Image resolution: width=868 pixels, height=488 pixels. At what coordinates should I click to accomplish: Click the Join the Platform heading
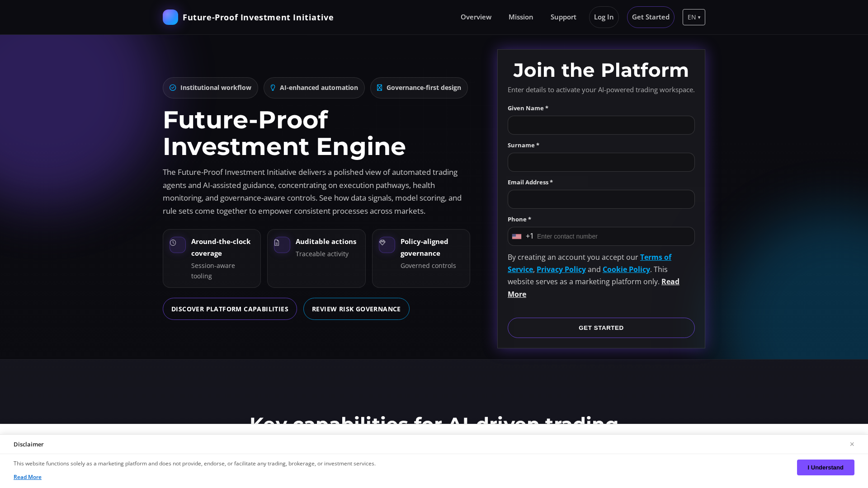(601, 70)
